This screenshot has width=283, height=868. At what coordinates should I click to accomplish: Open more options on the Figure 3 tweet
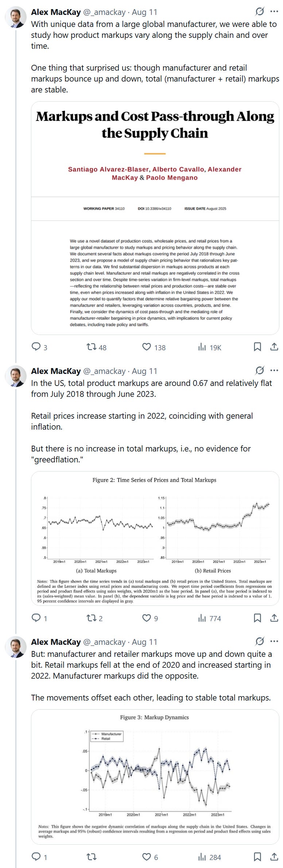pos(274,642)
